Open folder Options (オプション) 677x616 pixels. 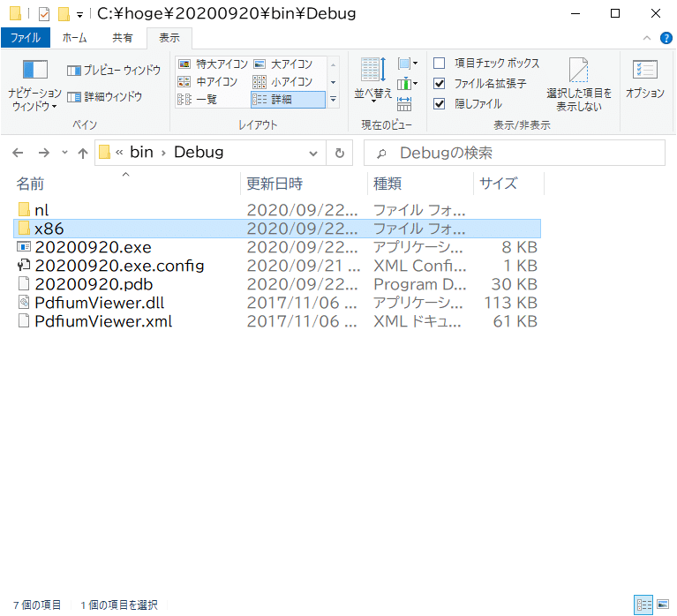(x=645, y=79)
